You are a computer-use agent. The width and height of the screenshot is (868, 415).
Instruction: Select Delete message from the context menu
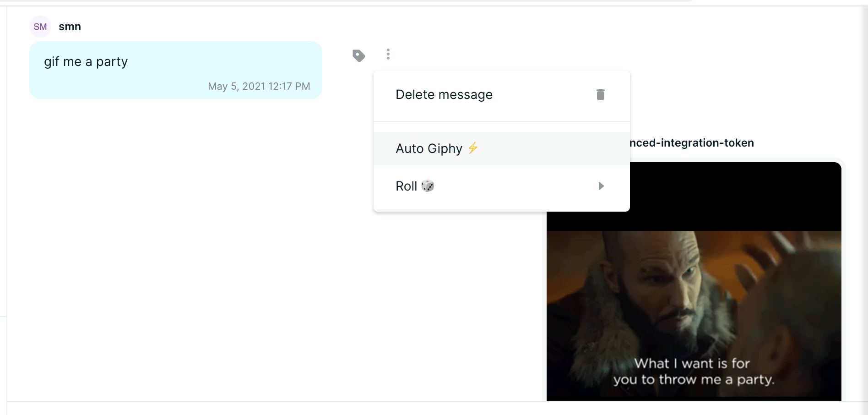502,95
